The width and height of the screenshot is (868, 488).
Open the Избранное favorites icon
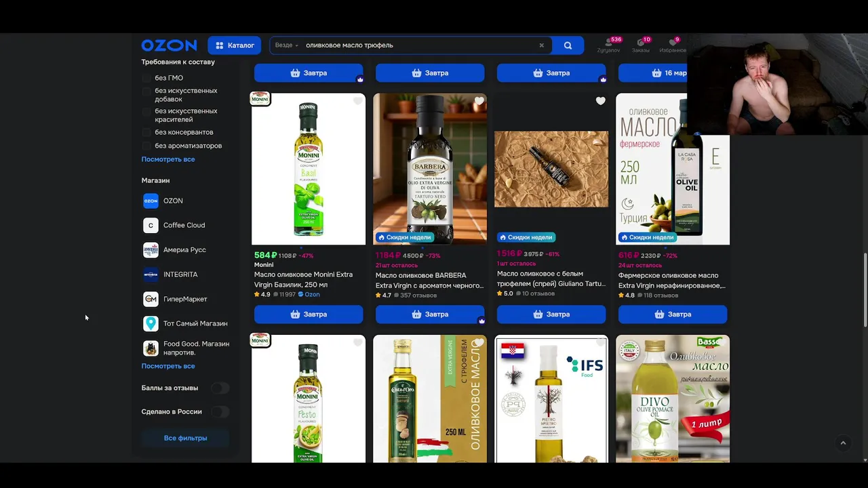[672, 45]
